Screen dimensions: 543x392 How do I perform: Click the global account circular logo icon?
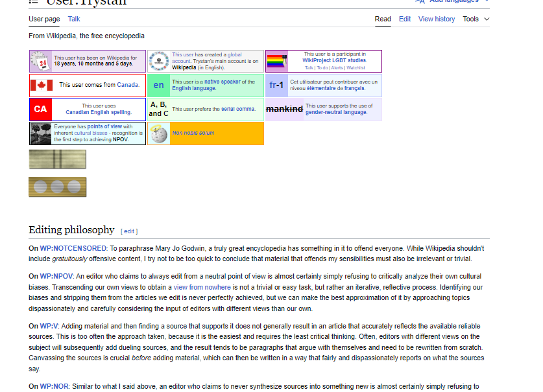(158, 62)
